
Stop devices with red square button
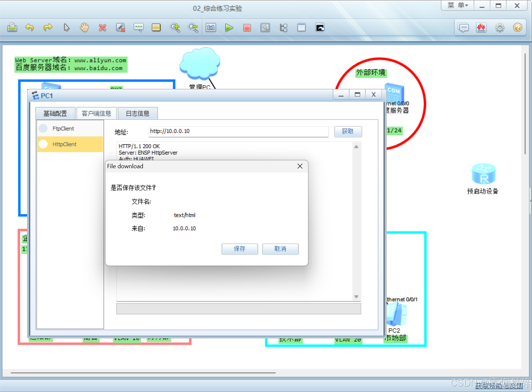coord(247,27)
